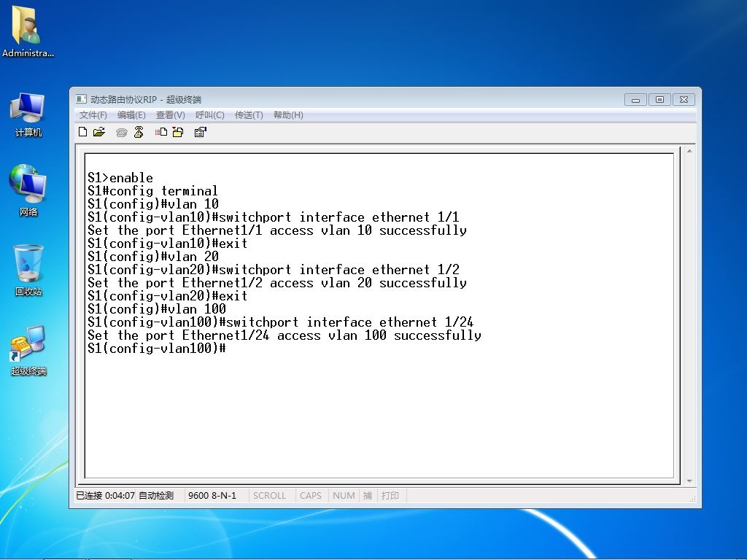This screenshot has width=747, height=560.
Task: Open the 呼叫(C) menu
Action: coord(210,114)
